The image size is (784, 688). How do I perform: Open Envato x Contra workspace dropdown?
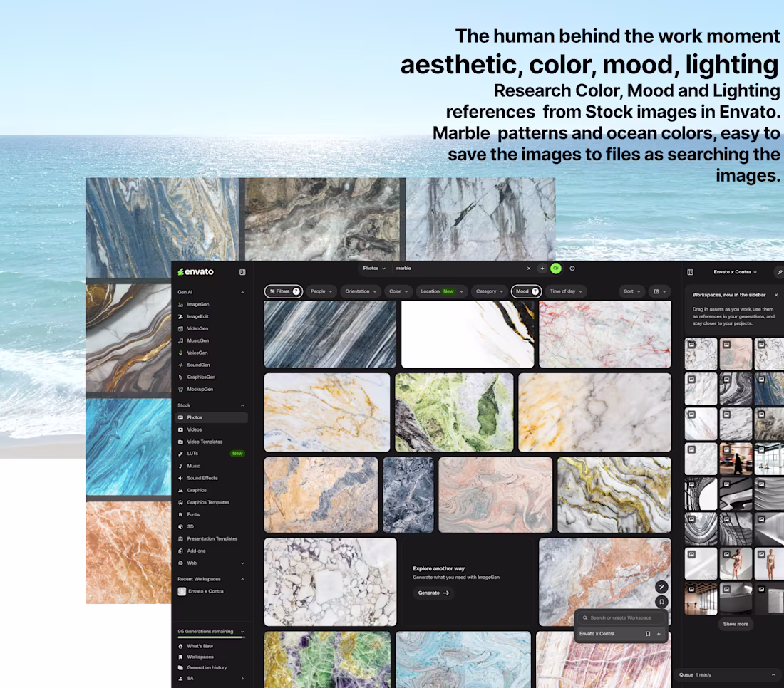tap(735, 272)
